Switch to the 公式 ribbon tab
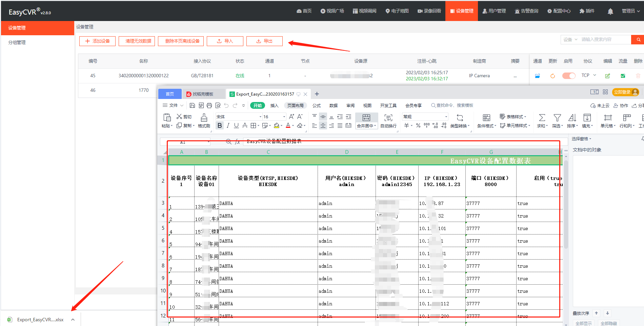 coord(317,105)
